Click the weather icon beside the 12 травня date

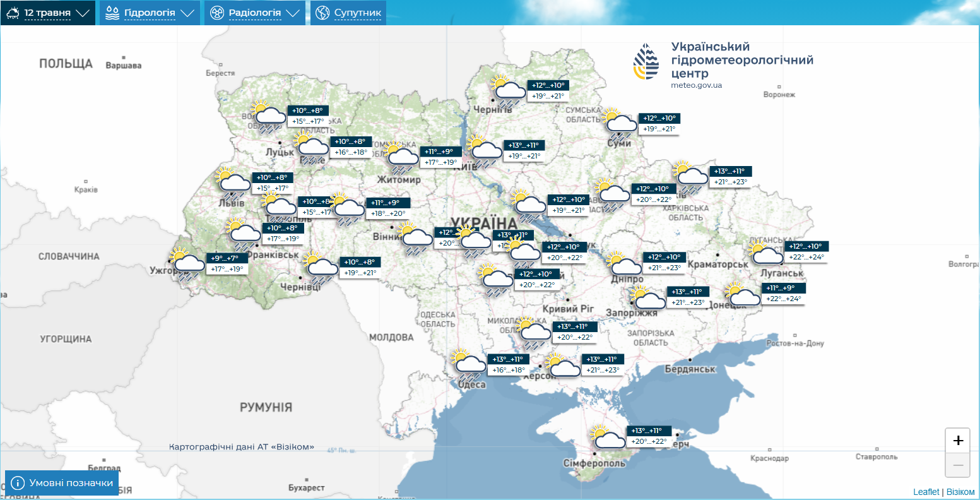click(13, 13)
